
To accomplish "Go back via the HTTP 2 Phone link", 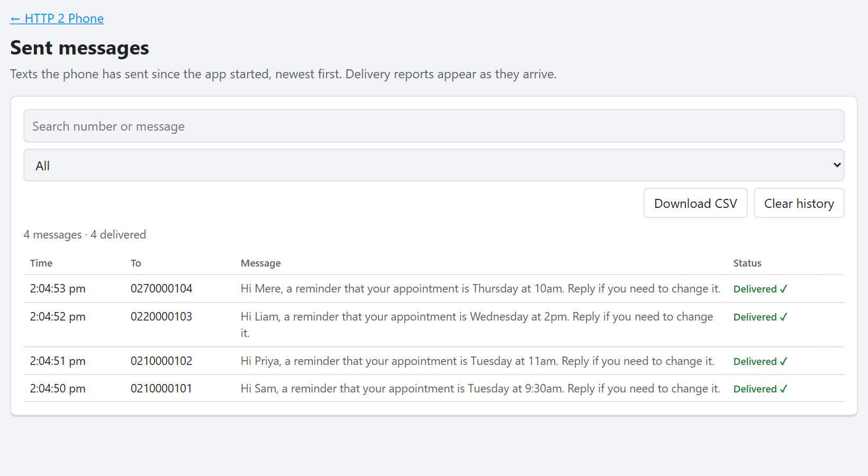I will pos(57,19).
